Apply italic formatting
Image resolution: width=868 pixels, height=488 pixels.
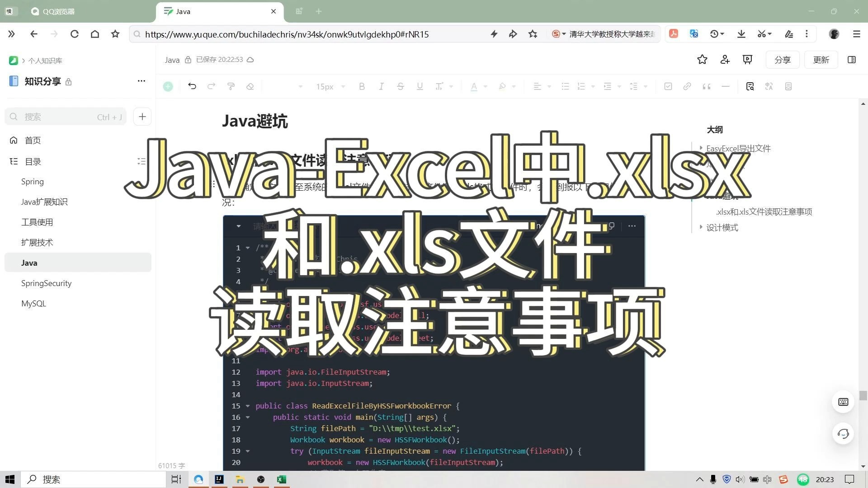tap(381, 86)
